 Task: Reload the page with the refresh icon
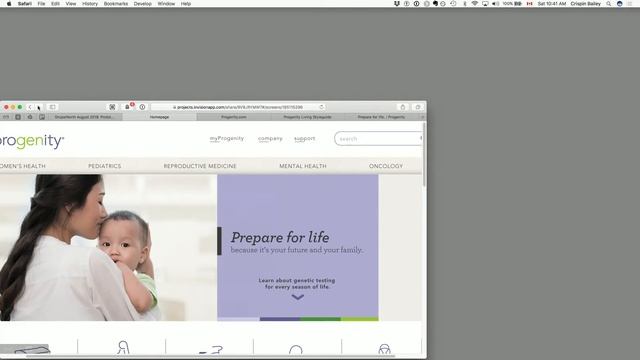coord(322,107)
